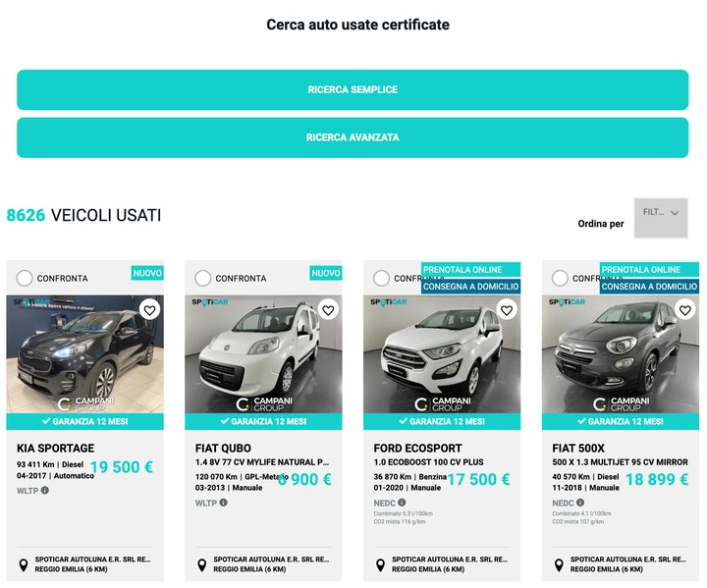707x588 pixels.
Task: Favorite the Fiat Qubo with heart icon
Action: point(328,310)
